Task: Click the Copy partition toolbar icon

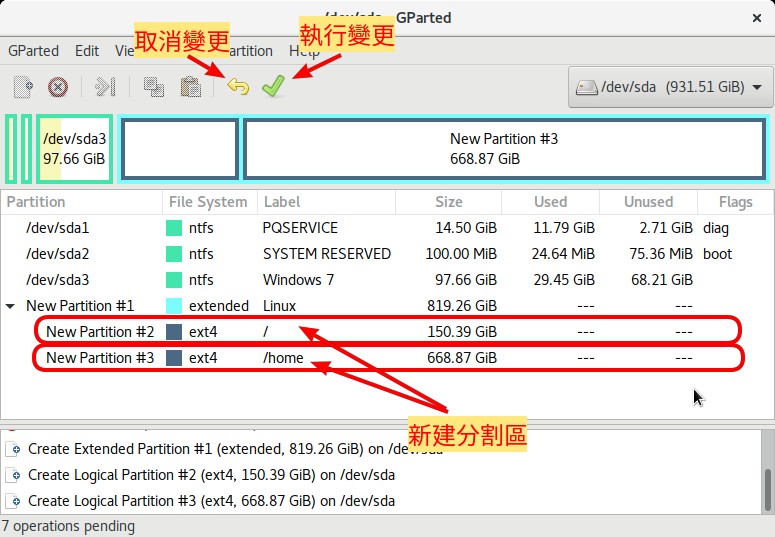Action: tap(154, 87)
